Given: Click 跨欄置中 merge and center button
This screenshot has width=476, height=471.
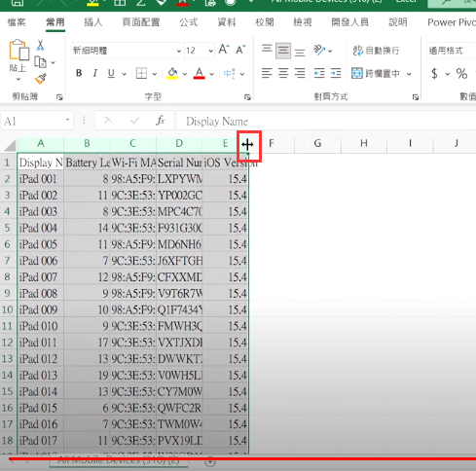Looking at the screenshot, I should coord(376,74).
